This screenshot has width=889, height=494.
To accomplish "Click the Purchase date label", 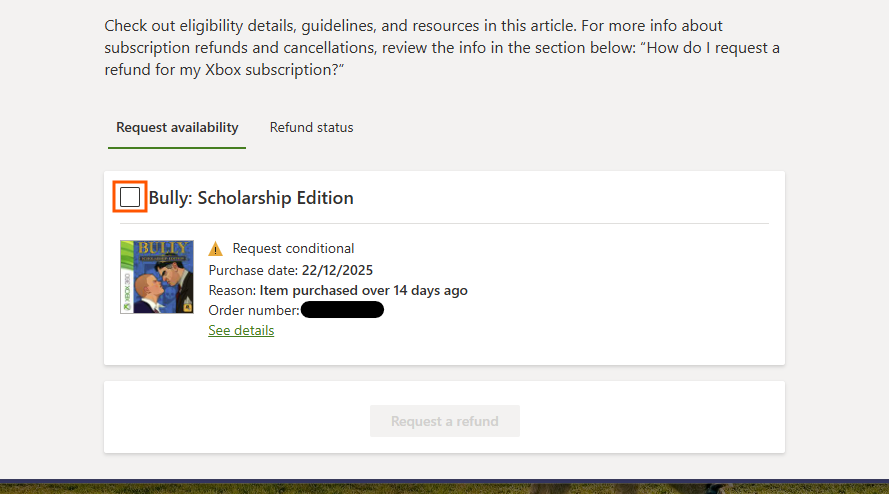I will pos(252,270).
